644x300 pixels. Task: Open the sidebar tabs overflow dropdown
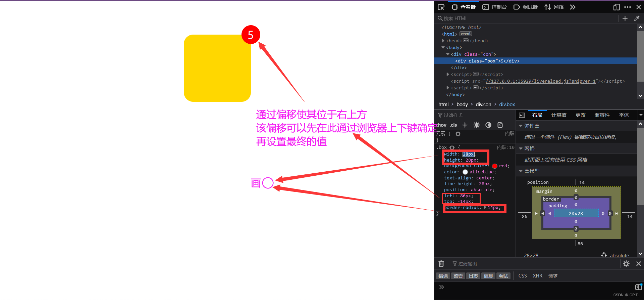(x=641, y=115)
